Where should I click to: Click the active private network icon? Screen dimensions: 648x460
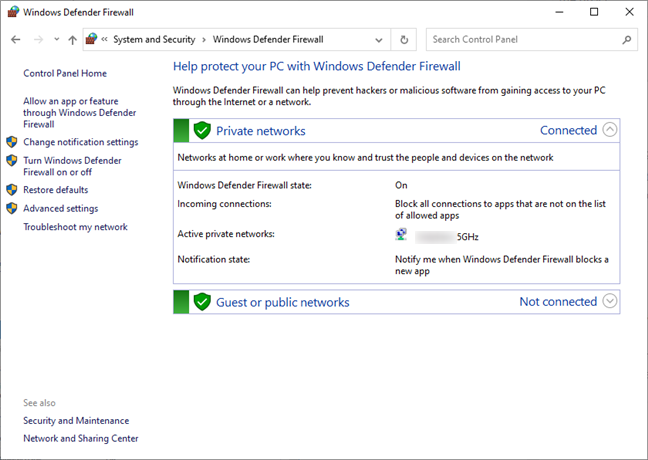401,234
